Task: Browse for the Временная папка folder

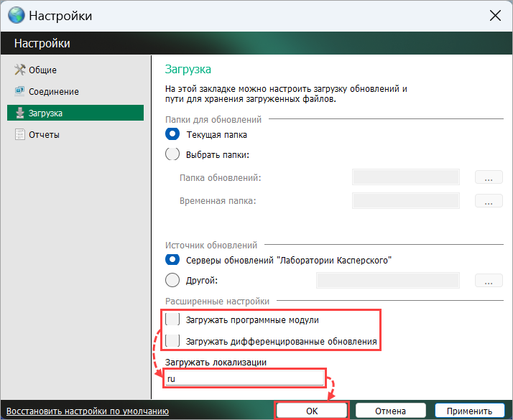Action: (x=489, y=200)
